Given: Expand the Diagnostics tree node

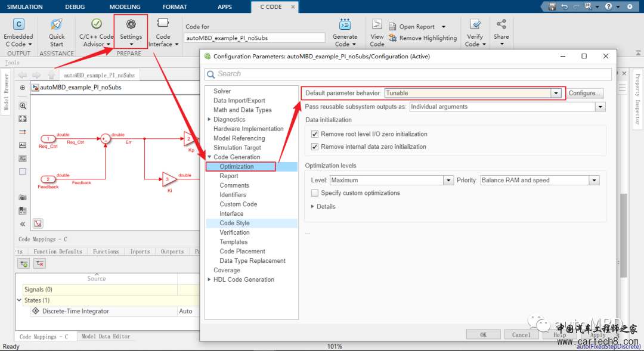Looking at the screenshot, I should pos(209,119).
